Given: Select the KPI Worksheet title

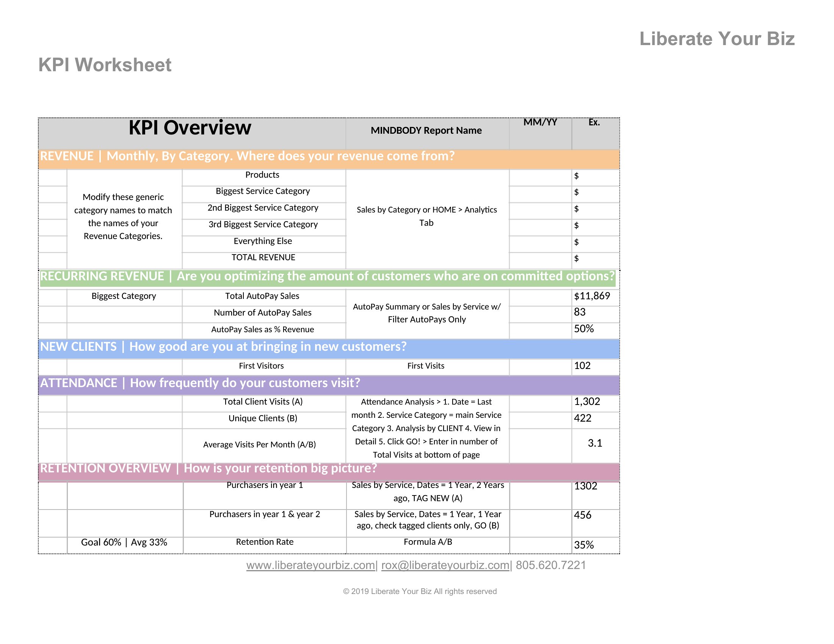Looking at the screenshot, I should pos(105,65).
